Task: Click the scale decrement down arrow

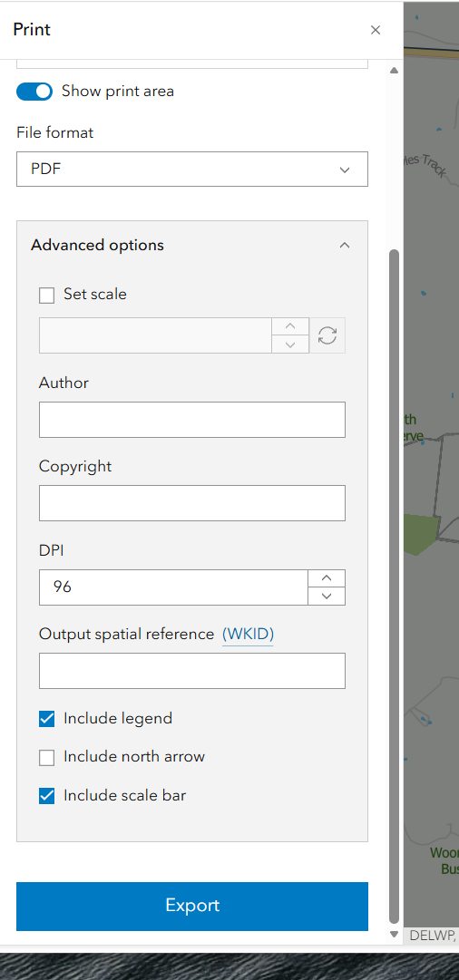Action: click(x=290, y=344)
